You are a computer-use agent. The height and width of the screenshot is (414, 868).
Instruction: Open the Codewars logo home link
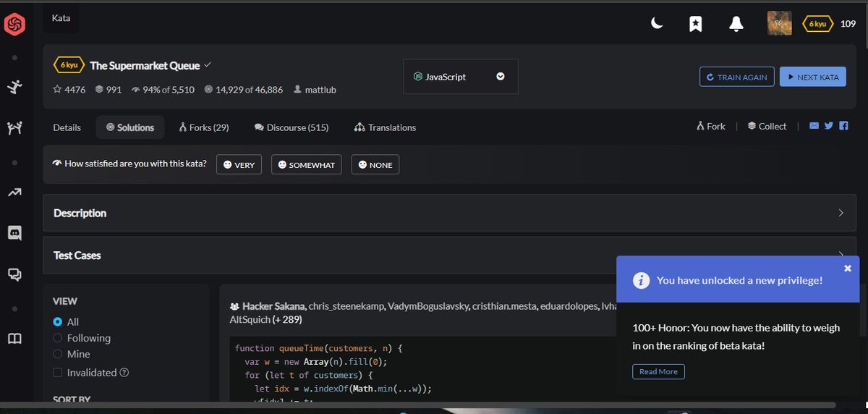(x=14, y=25)
